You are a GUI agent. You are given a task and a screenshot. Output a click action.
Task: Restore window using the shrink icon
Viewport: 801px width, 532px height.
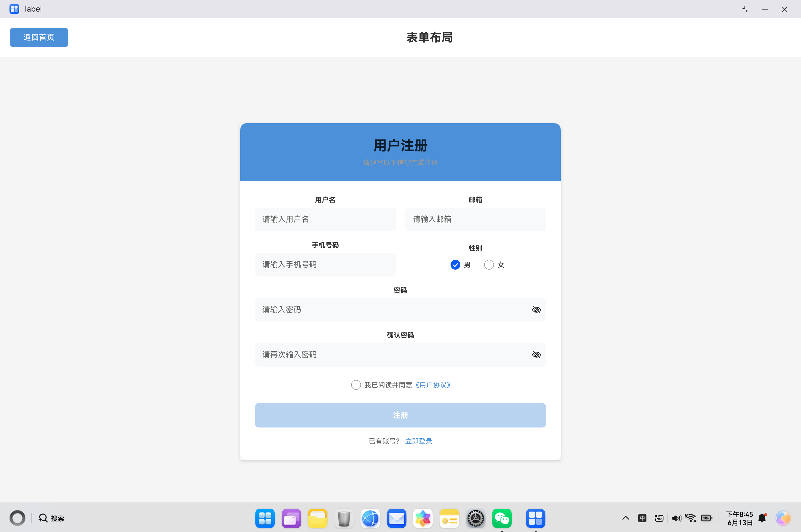point(745,9)
